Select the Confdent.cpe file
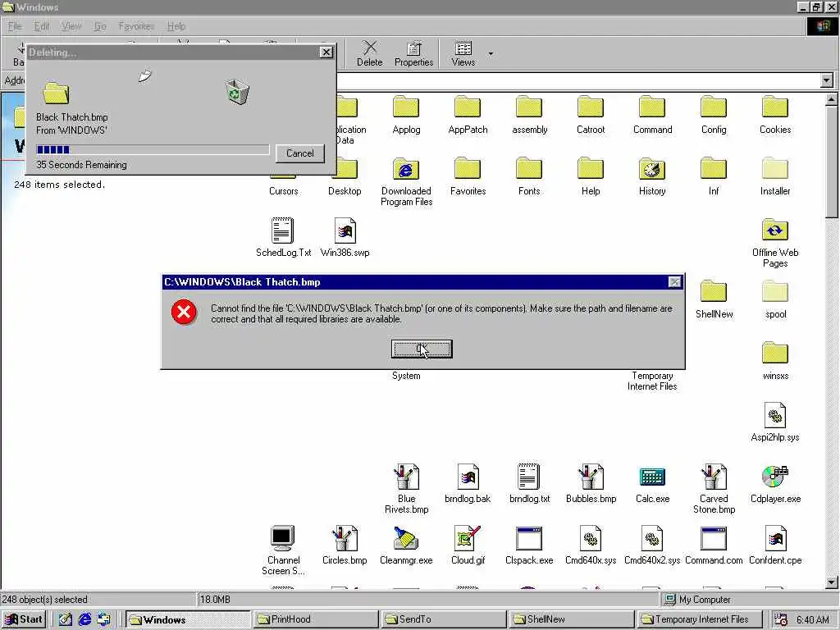Screen dimensions: 840x630 pyautogui.click(x=775, y=546)
